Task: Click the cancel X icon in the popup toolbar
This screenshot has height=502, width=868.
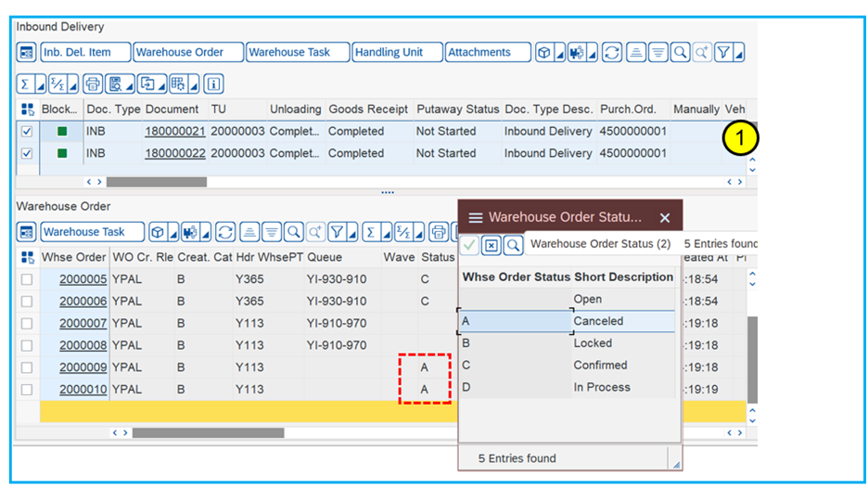Action: [491, 245]
